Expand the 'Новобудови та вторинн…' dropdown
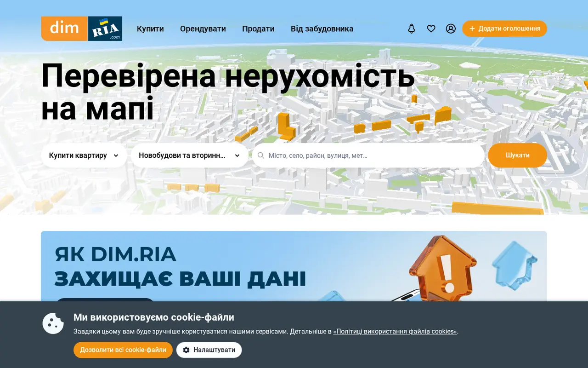Screen dimensions: 588x368 (189, 155)
